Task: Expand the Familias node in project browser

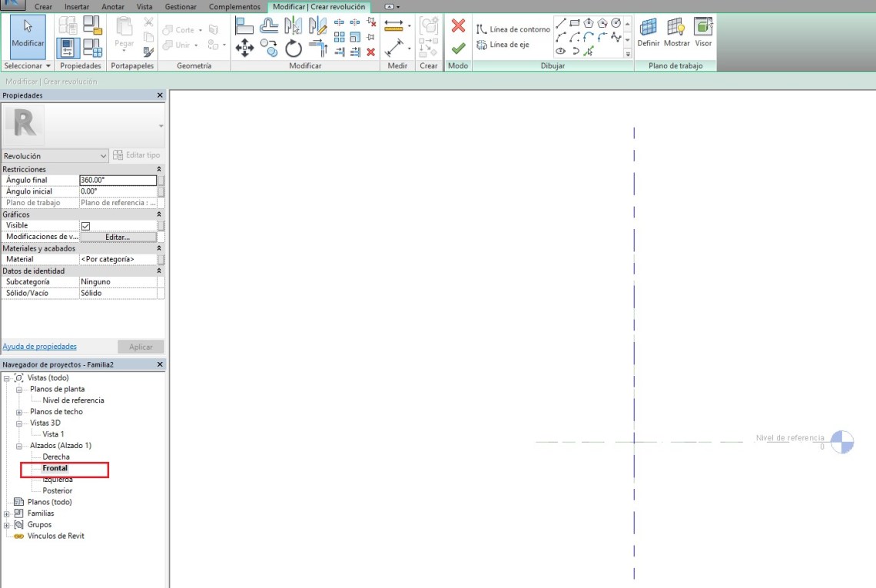Action: click(8, 513)
